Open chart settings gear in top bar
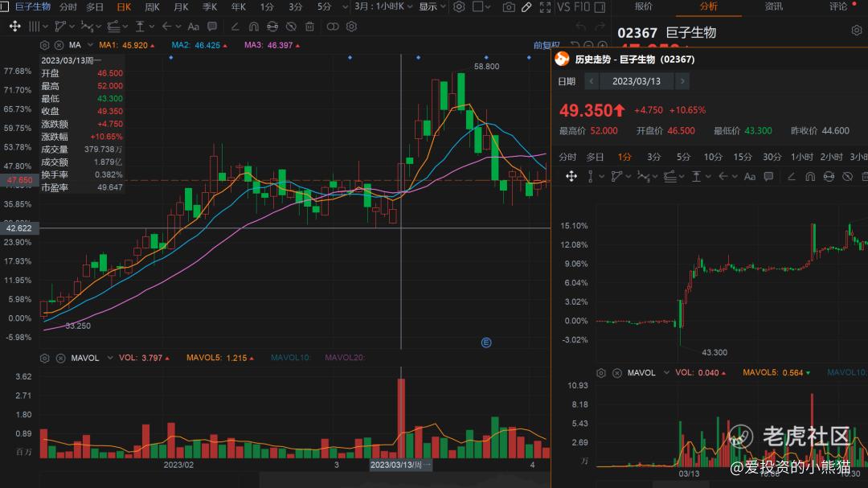Viewport: 868px width, 488px height. pos(459,6)
